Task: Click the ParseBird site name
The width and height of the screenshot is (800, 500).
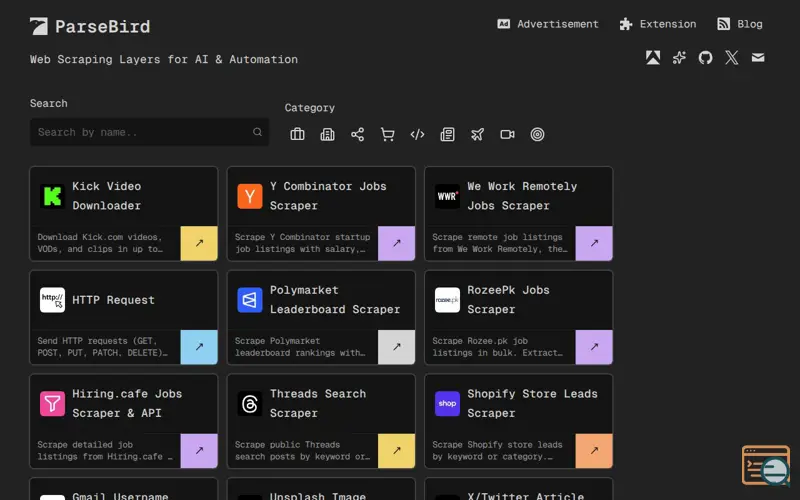Action: tap(103, 27)
